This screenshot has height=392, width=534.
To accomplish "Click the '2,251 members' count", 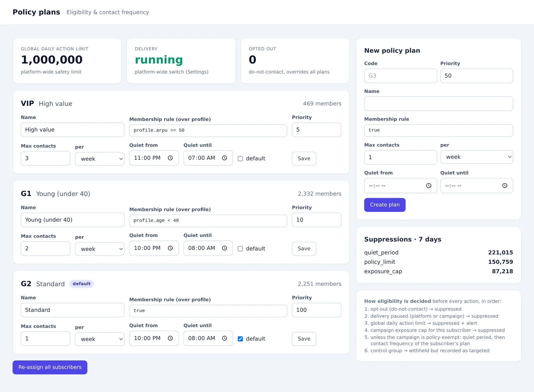I will (x=319, y=284).
